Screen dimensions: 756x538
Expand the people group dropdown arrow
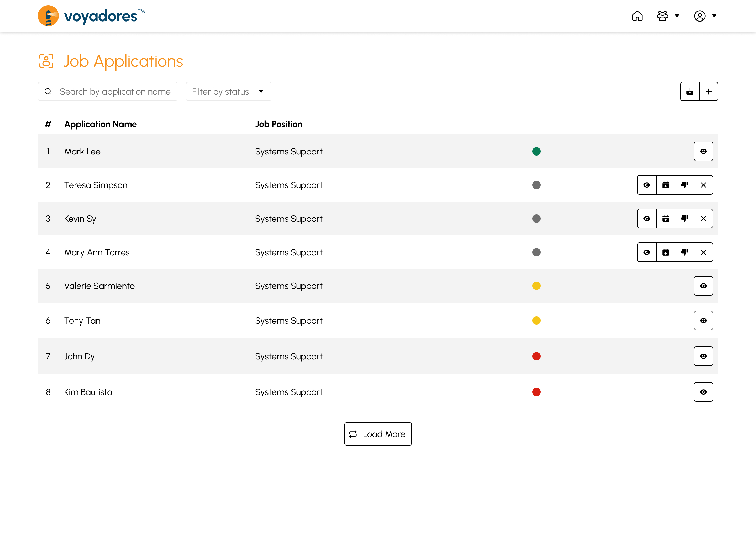click(x=677, y=16)
